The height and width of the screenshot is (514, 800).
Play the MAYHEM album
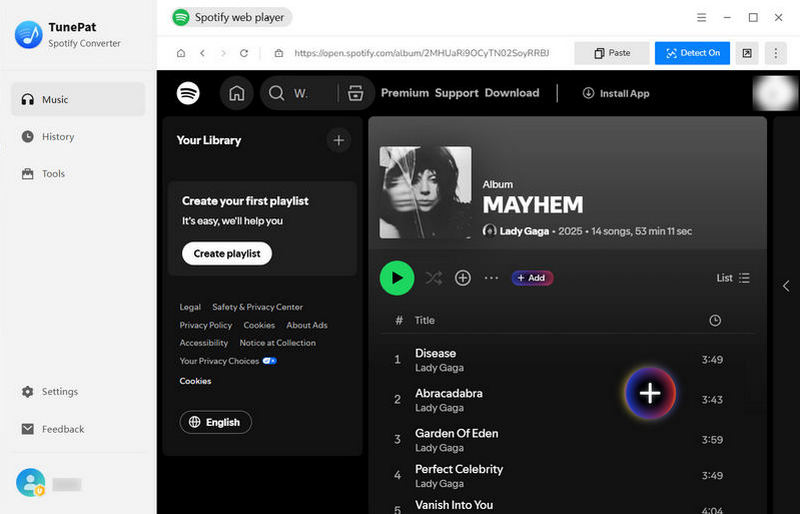coord(397,278)
